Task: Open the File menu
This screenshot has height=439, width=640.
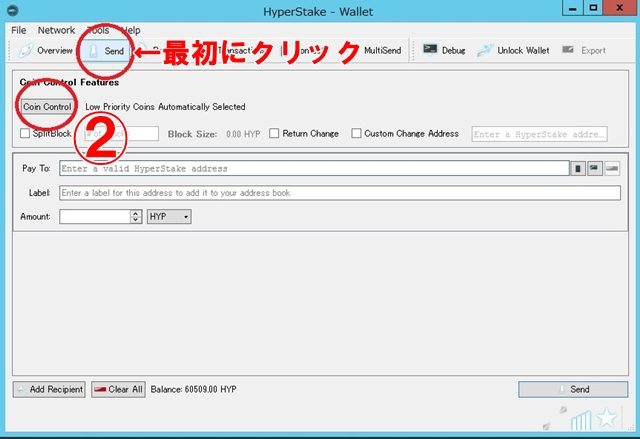Action: pos(19,30)
